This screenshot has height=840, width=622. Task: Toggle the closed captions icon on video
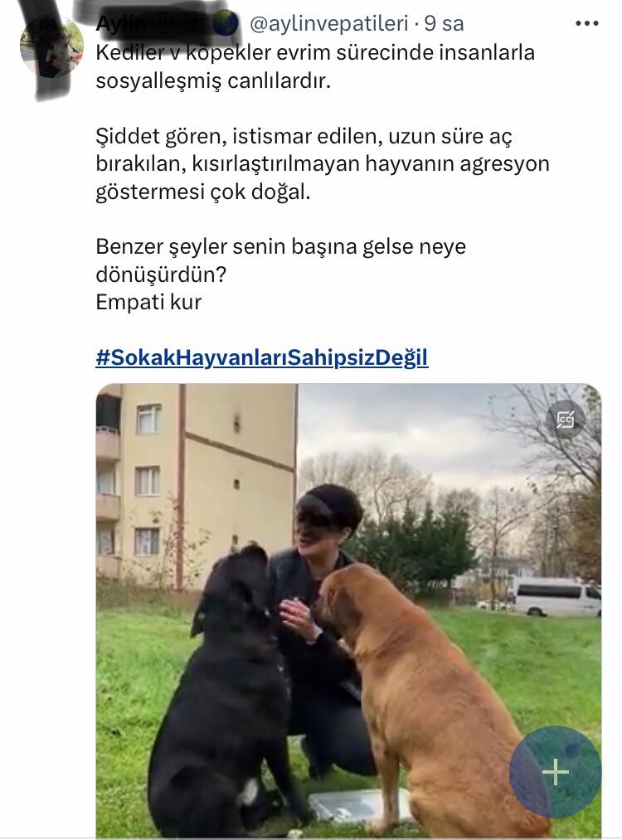click(x=566, y=420)
